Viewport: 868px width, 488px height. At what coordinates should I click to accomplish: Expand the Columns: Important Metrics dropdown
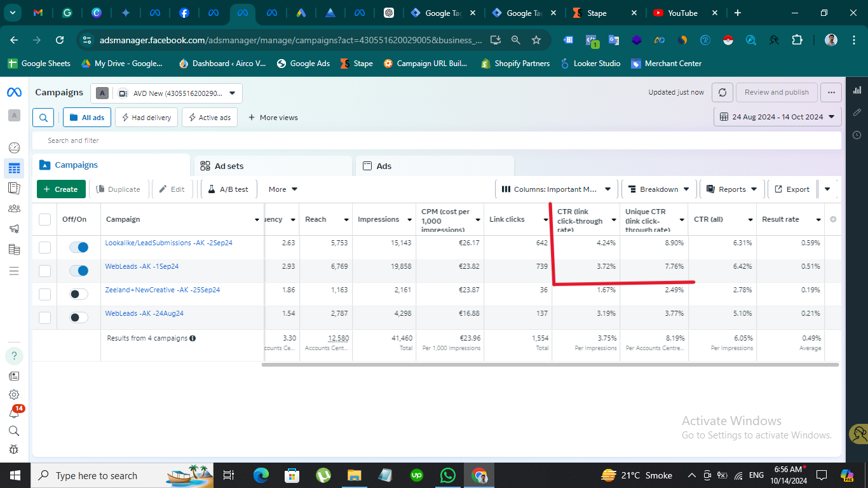[556, 189]
